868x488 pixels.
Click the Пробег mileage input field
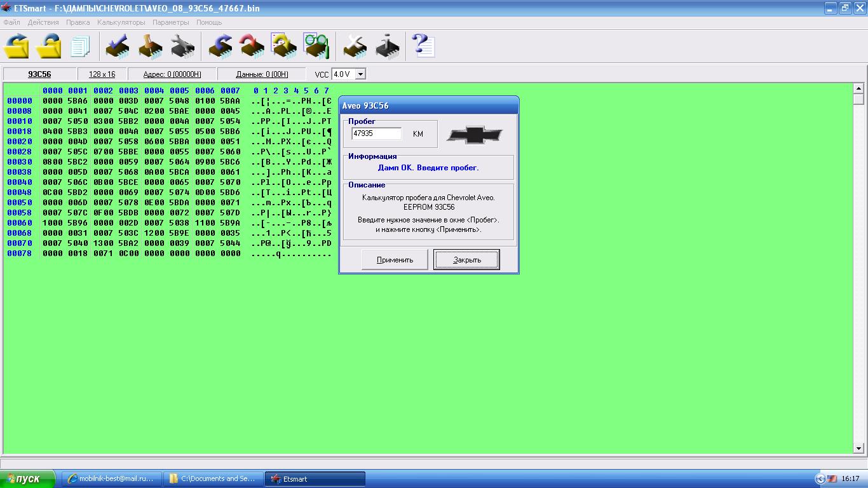(x=377, y=133)
